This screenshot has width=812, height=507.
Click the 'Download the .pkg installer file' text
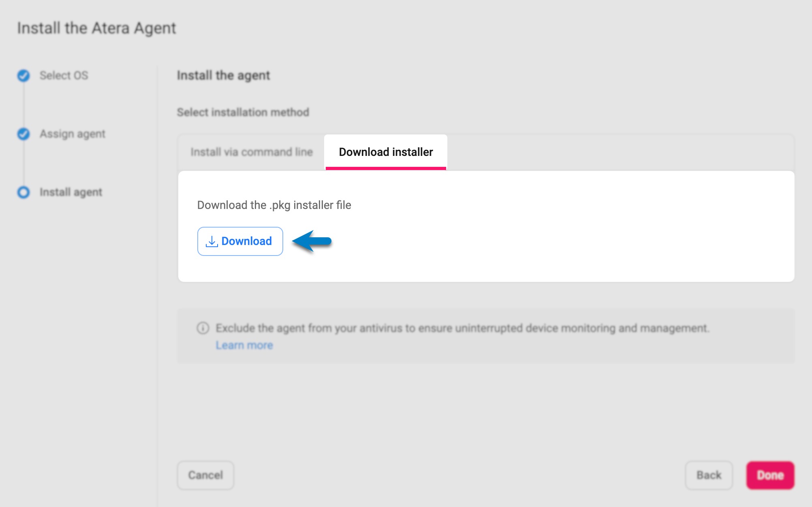click(x=274, y=205)
